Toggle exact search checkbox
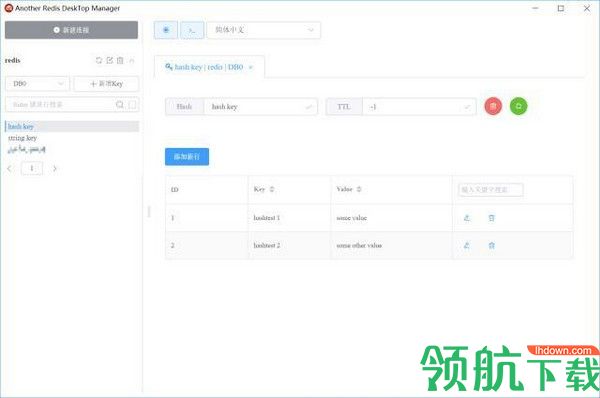 point(132,104)
